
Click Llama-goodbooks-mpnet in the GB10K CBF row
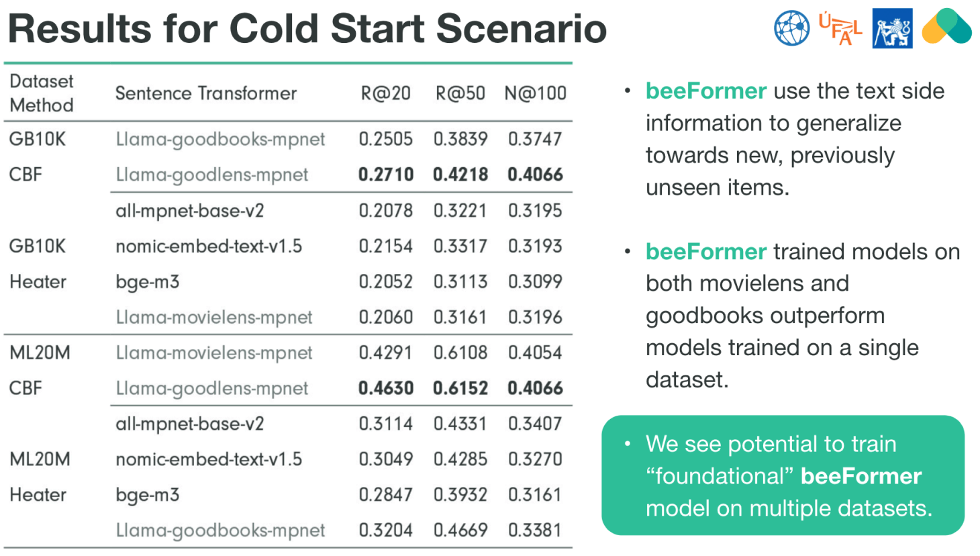click(220, 139)
